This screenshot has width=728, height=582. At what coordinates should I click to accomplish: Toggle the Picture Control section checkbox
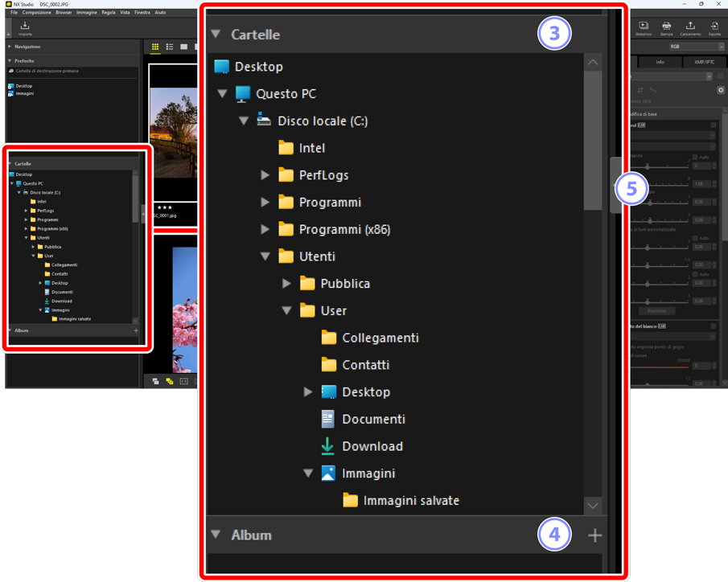(714, 125)
